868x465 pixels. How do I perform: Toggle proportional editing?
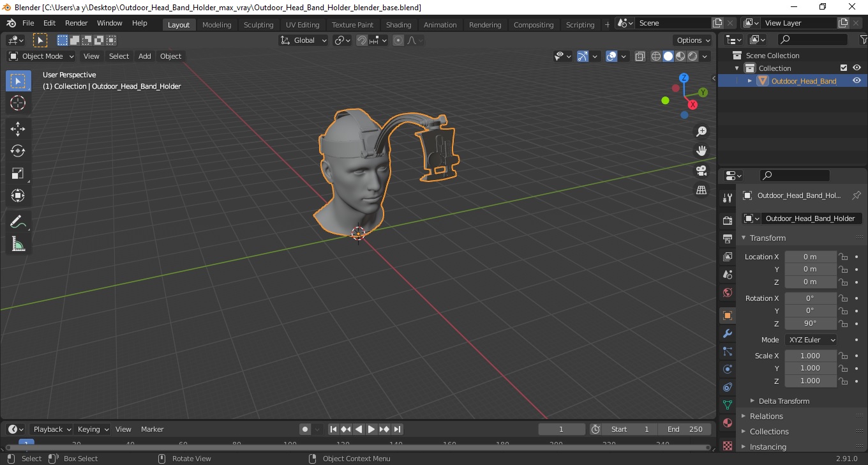click(398, 40)
